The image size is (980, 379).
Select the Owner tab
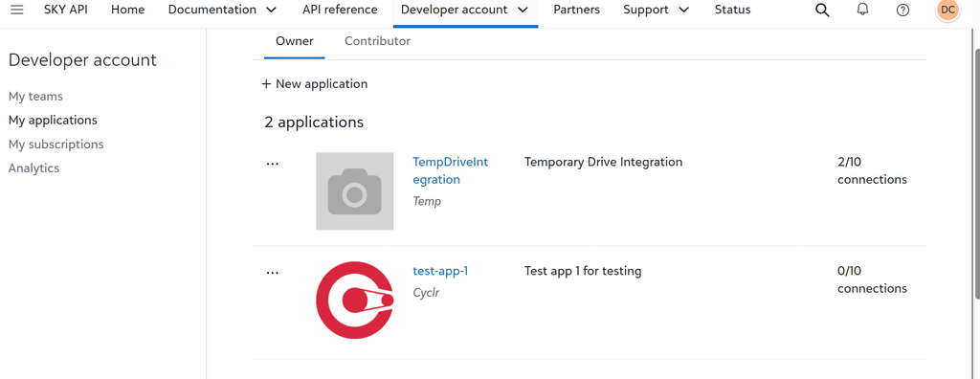click(295, 41)
